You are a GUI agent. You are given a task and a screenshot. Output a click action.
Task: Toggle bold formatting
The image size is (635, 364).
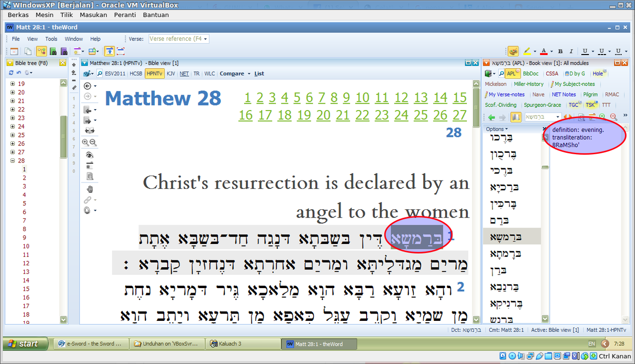[560, 51]
